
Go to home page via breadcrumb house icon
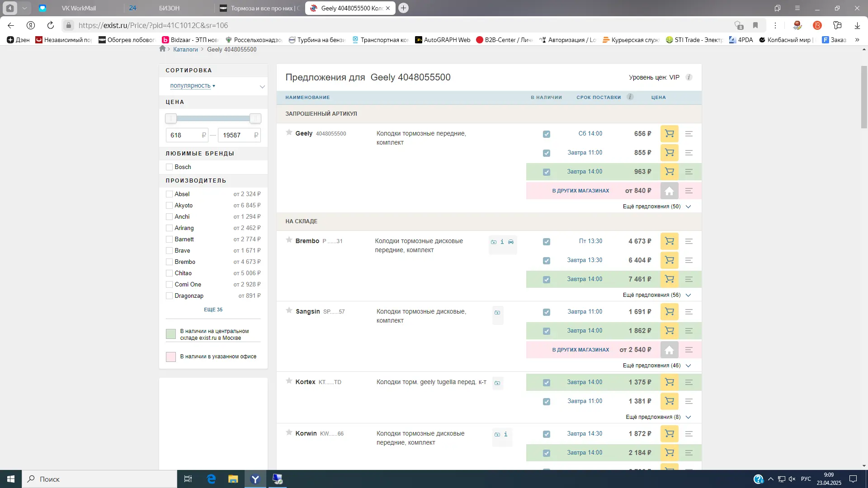pos(163,49)
